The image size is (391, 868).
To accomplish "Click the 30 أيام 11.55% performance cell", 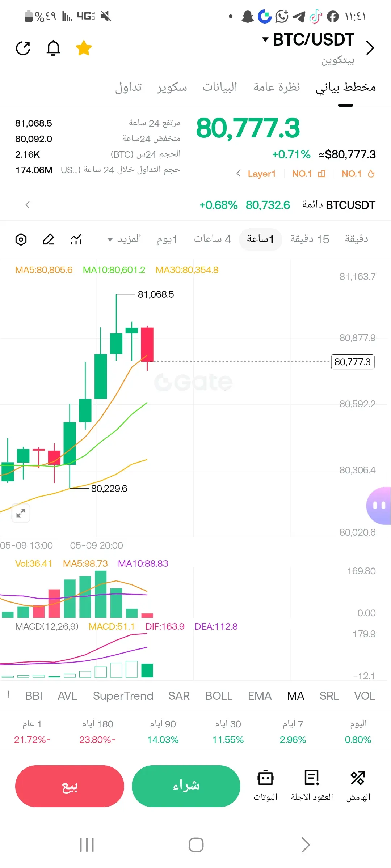I will tap(228, 732).
